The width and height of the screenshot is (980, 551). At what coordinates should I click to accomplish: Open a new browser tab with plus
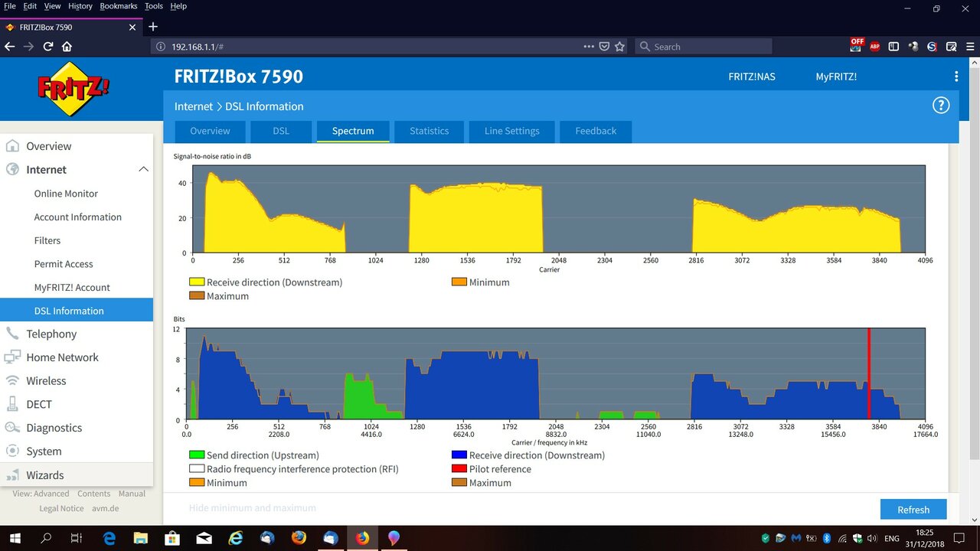[x=153, y=26]
